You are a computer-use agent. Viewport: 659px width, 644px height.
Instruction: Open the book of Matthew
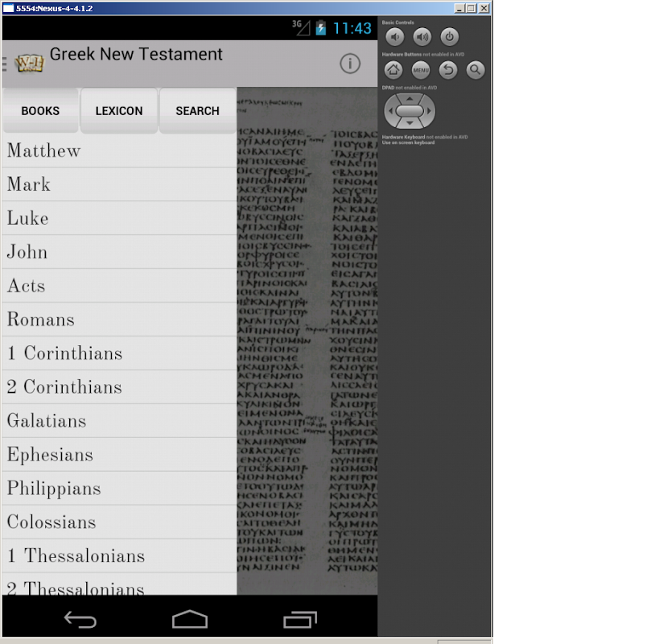pyautogui.click(x=119, y=151)
